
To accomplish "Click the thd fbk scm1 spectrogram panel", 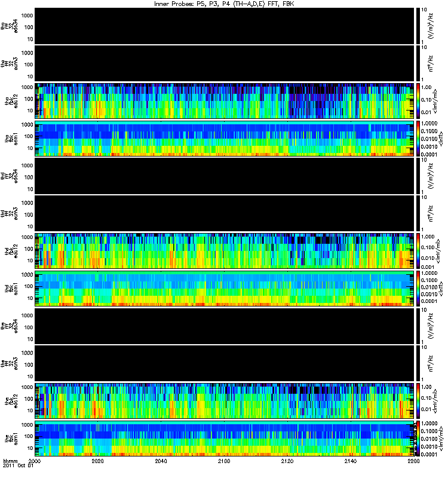I will (x=225, y=289).
